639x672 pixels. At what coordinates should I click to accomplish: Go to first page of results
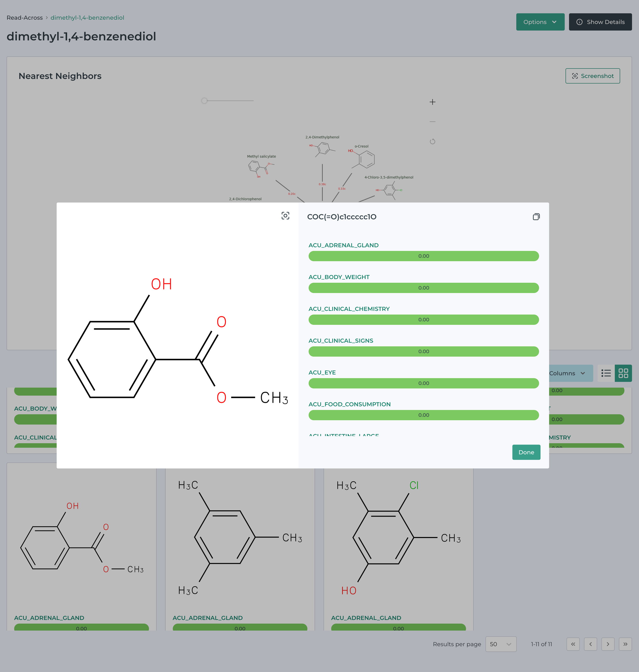[573, 644]
